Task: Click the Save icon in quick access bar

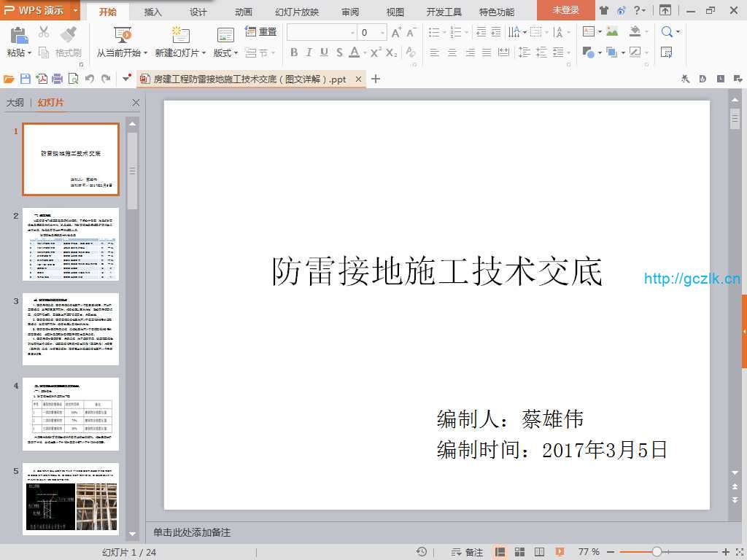Action: [x=26, y=79]
